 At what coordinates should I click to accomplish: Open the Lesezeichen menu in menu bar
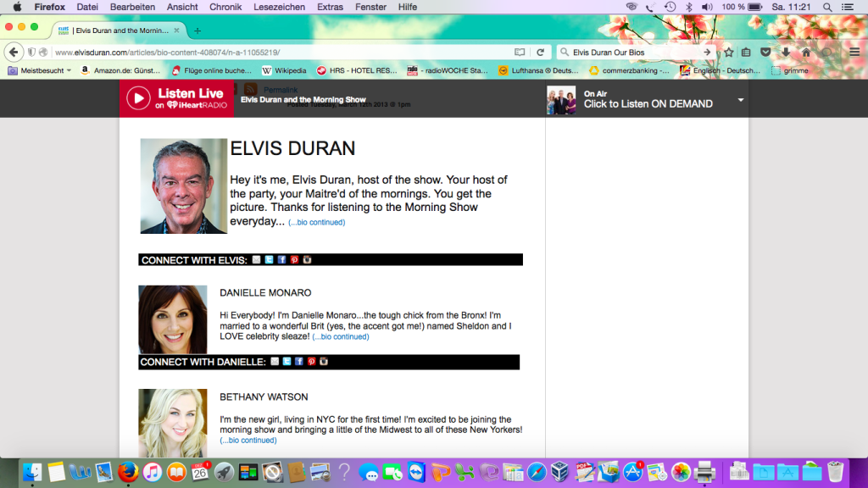pyautogui.click(x=279, y=7)
